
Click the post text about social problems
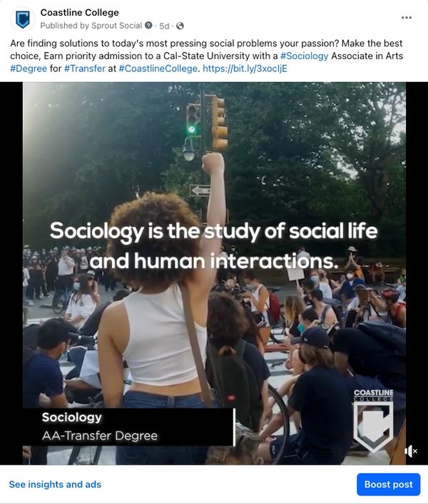[x=143, y=43]
